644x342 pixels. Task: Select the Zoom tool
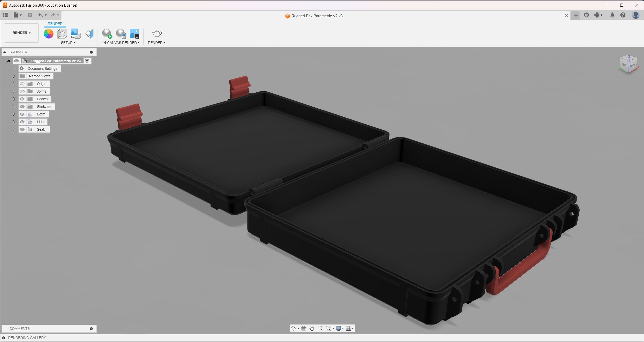click(320, 328)
